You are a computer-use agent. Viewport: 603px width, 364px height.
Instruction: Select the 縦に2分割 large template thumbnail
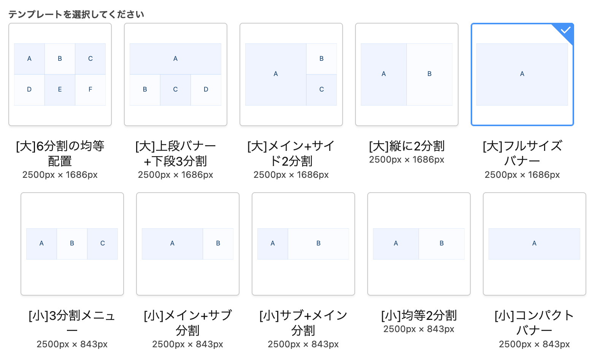point(407,74)
